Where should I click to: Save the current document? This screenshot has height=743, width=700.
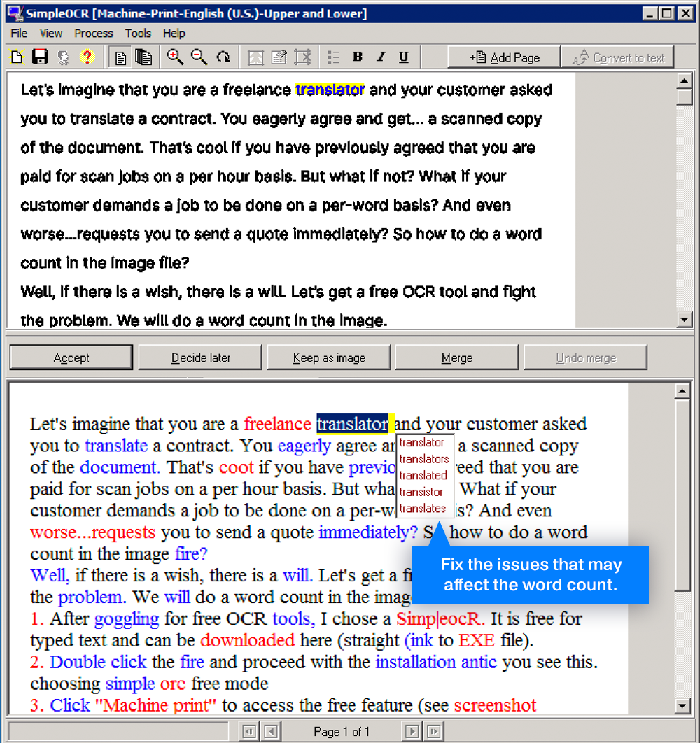point(40,57)
